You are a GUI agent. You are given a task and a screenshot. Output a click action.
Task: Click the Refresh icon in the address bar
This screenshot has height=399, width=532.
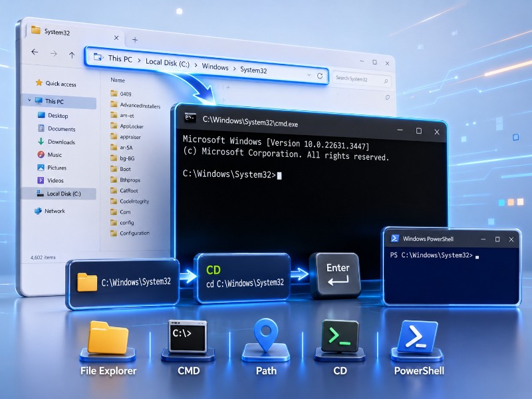coord(320,76)
